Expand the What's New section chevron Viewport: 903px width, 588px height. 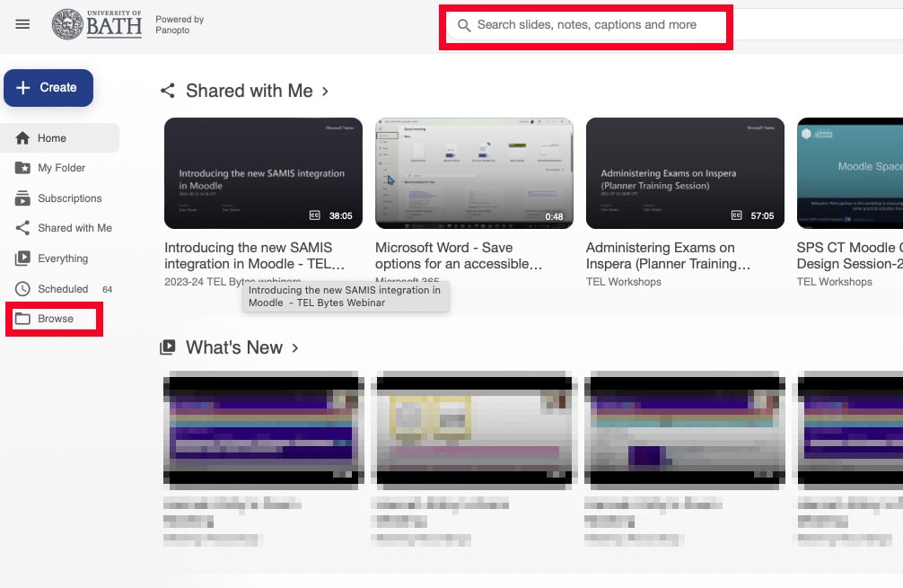pyautogui.click(x=295, y=348)
